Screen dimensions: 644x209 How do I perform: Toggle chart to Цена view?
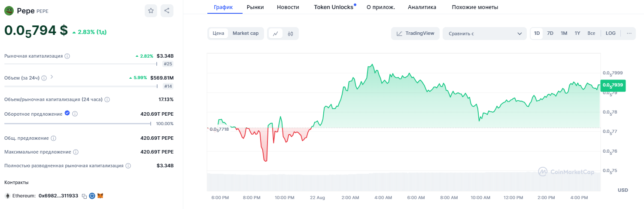(219, 34)
